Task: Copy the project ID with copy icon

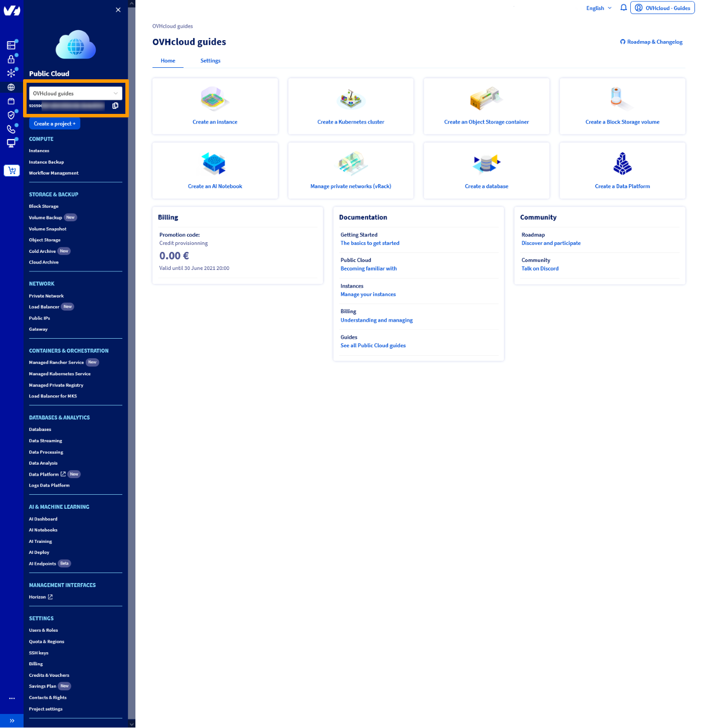Action: [115, 106]
